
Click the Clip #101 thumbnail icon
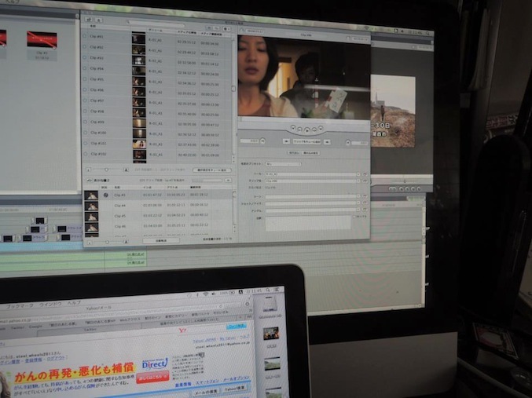139,144
